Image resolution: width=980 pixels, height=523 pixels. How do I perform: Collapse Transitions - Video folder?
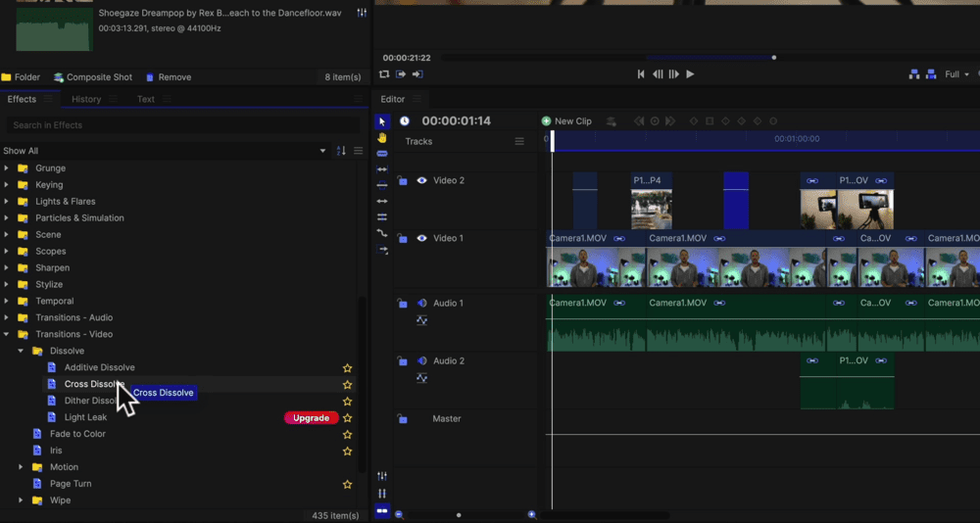[6, 334]
